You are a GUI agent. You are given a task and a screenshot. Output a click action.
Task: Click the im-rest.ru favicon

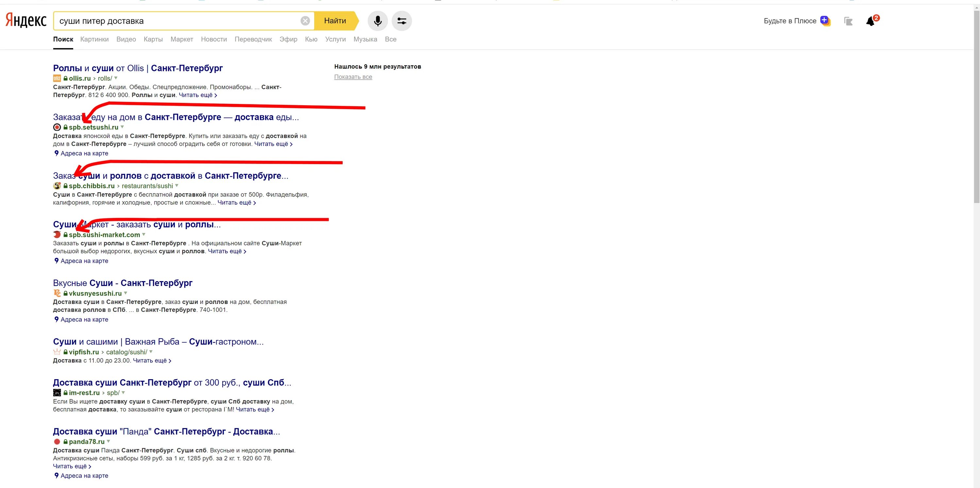pos(57,393)
